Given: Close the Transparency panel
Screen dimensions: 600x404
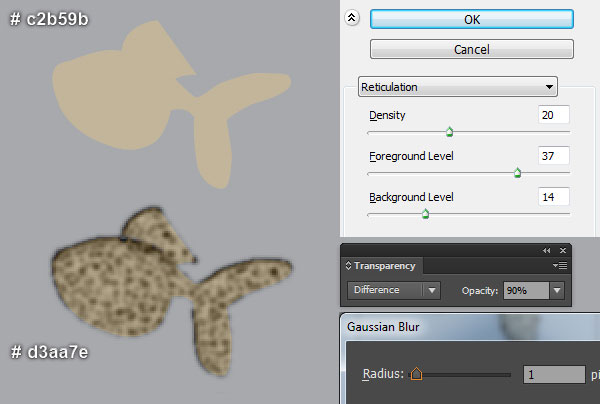Looking at the screenshot, I should (562, 251).
